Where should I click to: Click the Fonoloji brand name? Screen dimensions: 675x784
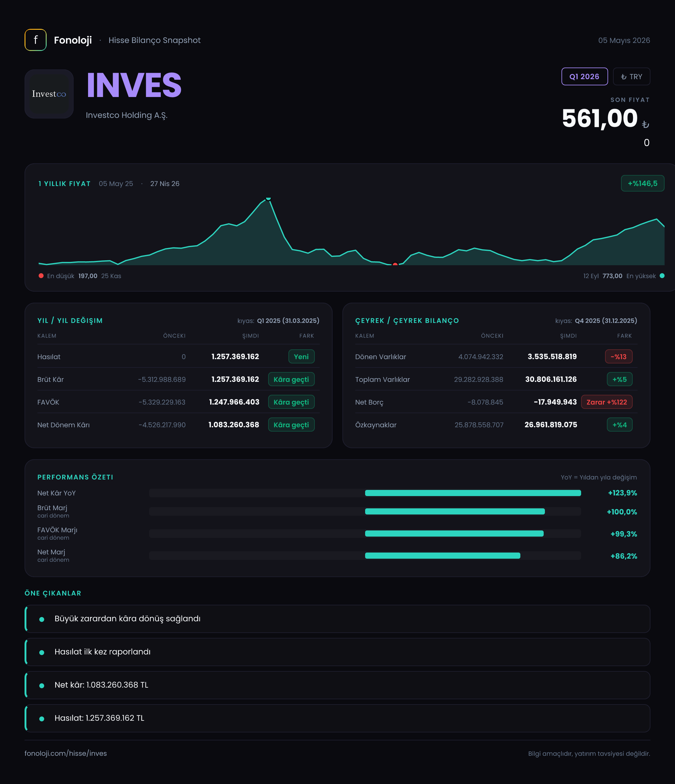tap(73, 40)
